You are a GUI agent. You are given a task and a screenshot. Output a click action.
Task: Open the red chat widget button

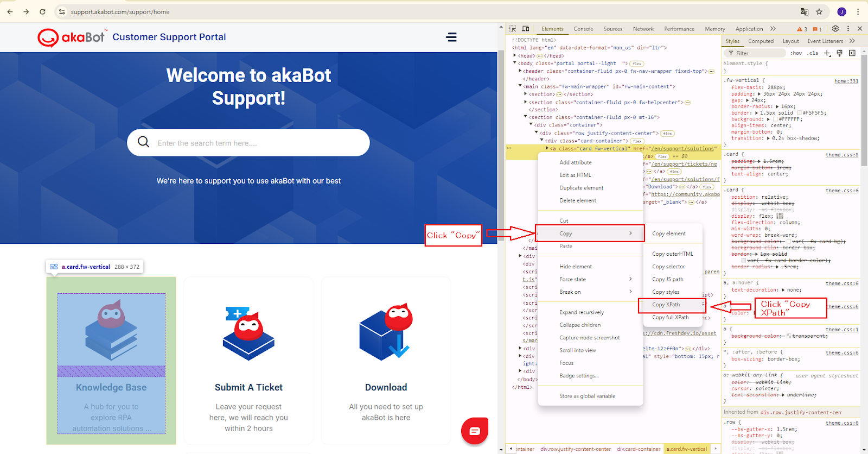click(475, 431)
